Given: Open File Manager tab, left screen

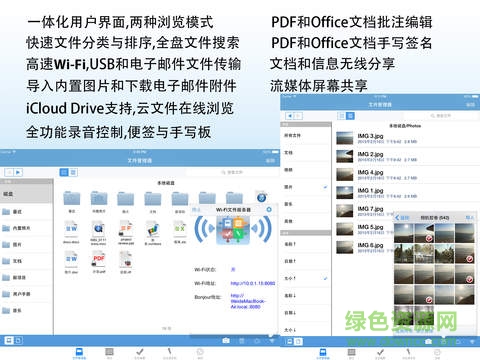Looking at the screenshot, I should [79, 353].
